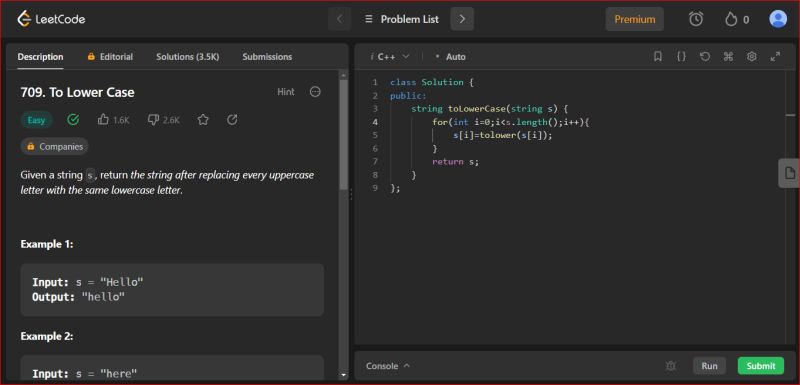Show the Hint

click(x=286, y=92)
